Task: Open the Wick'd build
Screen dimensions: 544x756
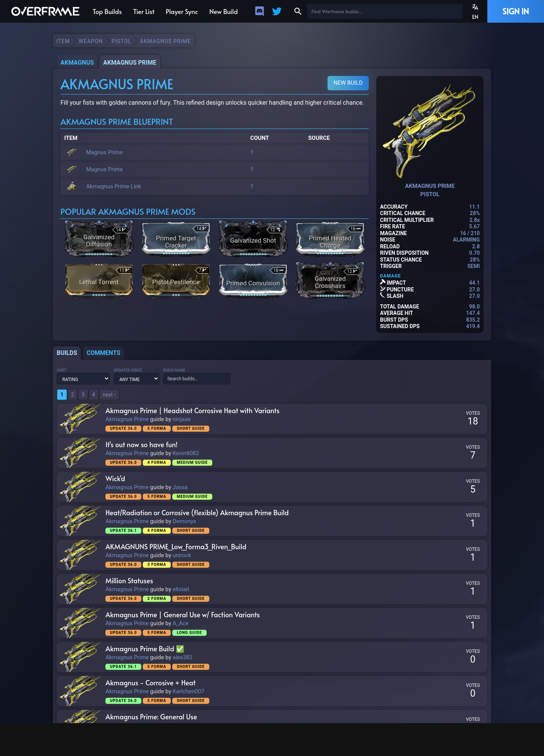Action: point(115,479)
